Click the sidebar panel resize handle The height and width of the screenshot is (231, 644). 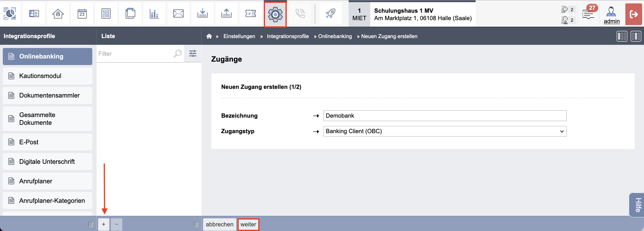click(91, 224)
